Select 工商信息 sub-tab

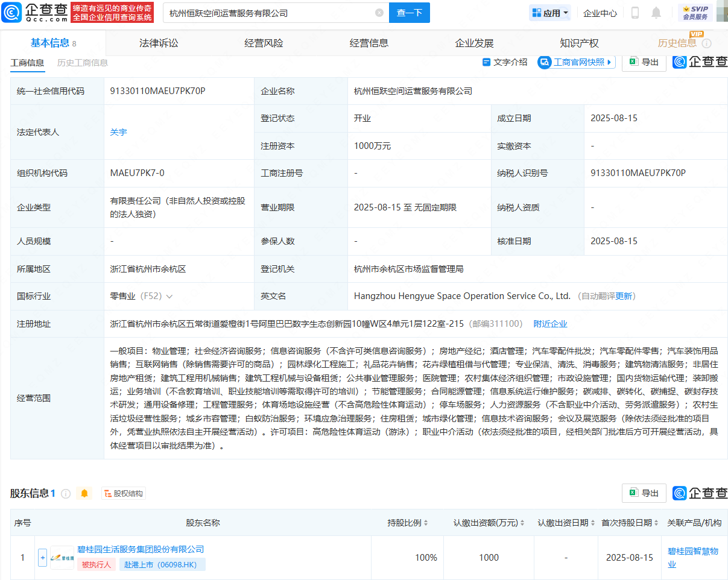tap(27, 63)
